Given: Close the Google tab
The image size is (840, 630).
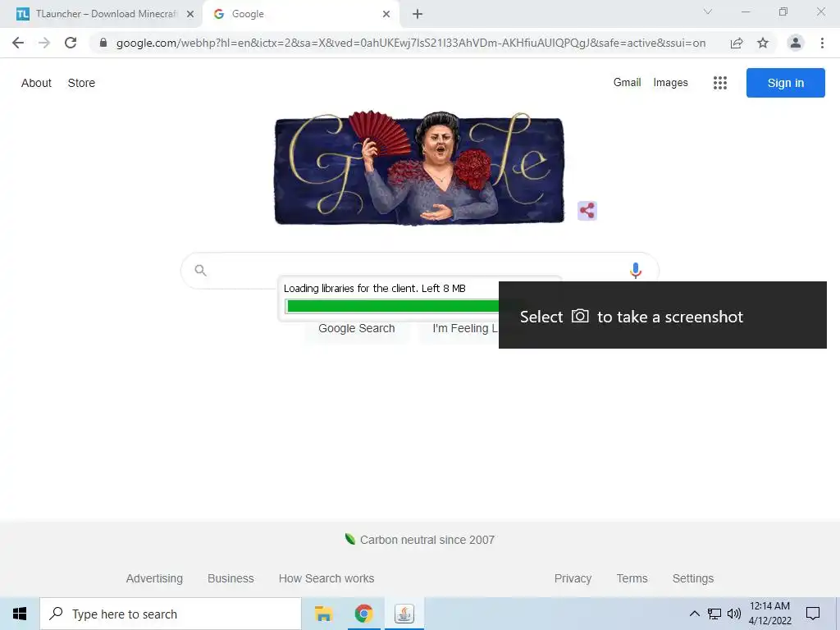Looking at the screenshot, I should point(386,14).
